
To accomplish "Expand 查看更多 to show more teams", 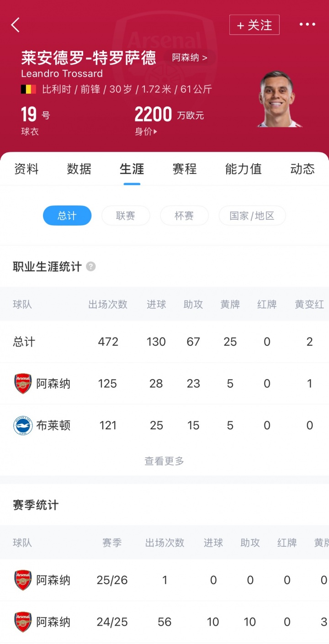I will pos(164,461).
